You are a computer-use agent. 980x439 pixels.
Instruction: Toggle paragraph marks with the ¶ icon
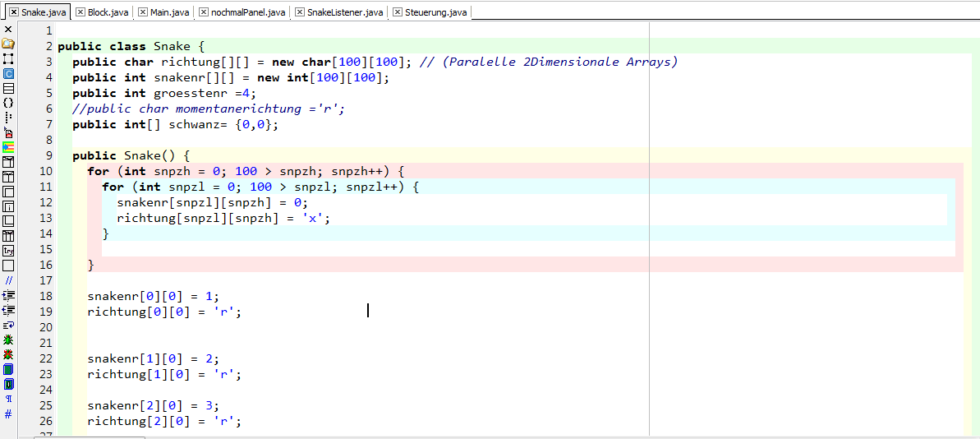[8, 399]
